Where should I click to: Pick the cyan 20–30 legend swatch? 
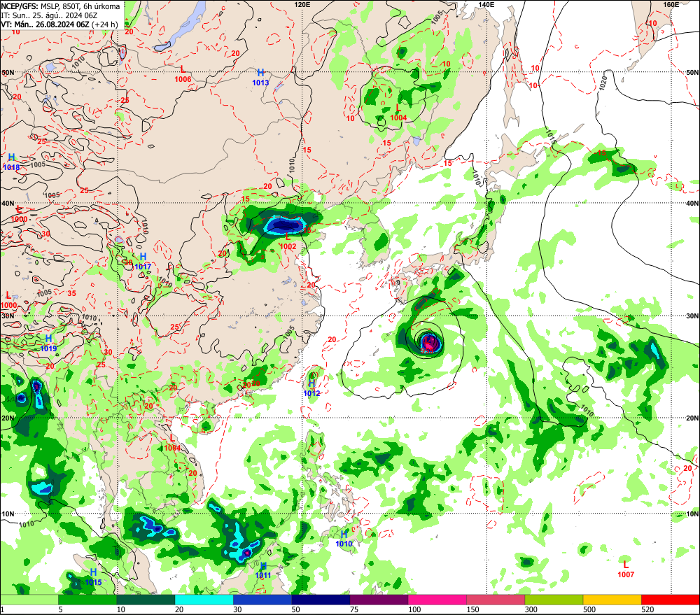(204, 600)
